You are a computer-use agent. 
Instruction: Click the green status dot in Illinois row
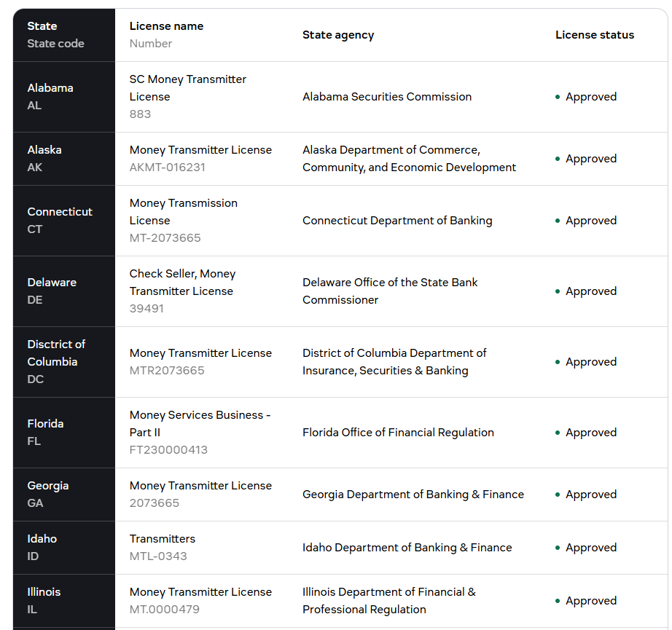[x=558, y=601]
